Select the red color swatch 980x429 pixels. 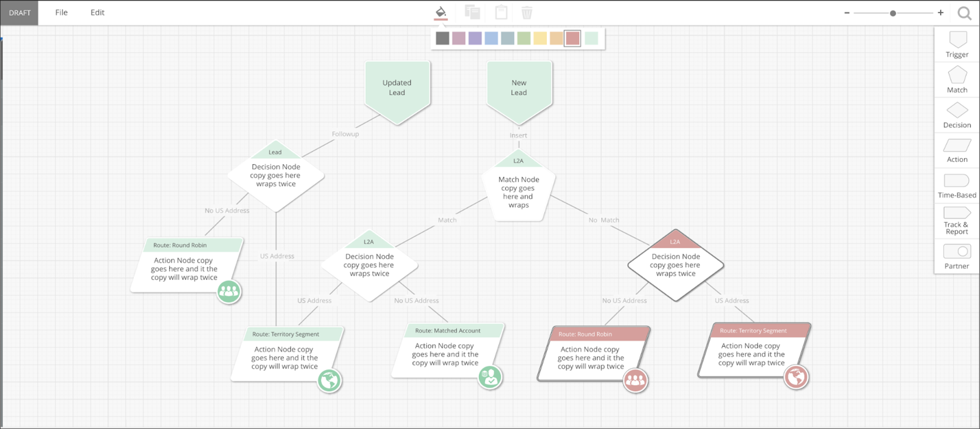click(572, 38)
